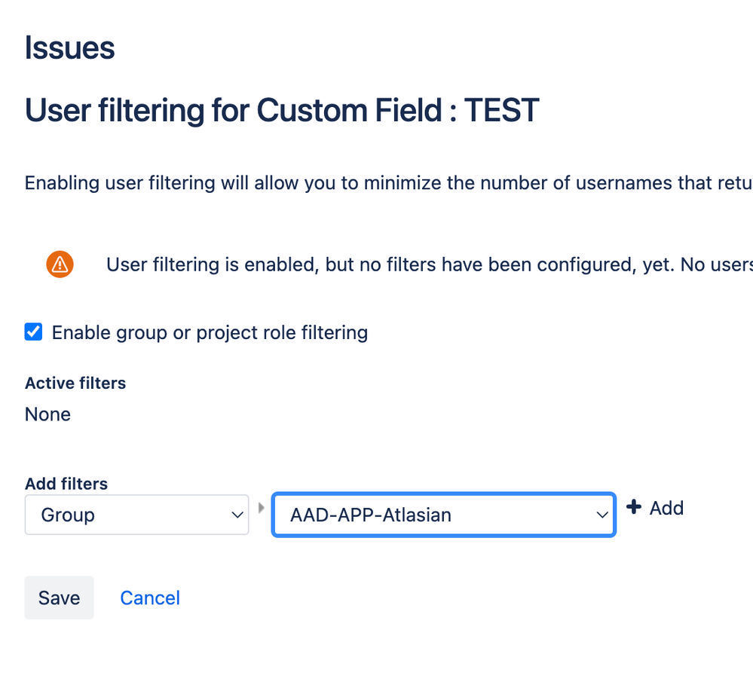Click the small gray arrow between the dropdowns
The image size is (753, 700).
click(261, 508)
